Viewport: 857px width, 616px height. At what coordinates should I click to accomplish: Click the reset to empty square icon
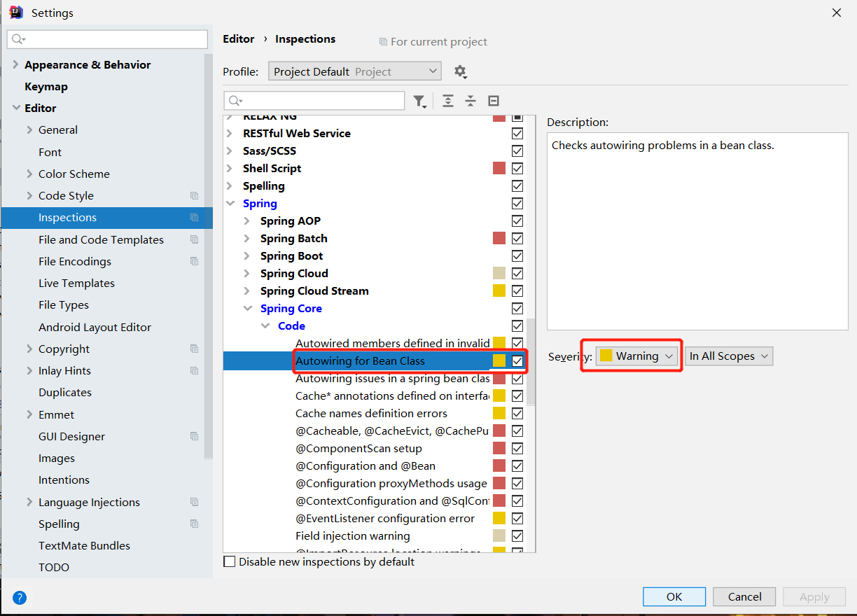494,101
